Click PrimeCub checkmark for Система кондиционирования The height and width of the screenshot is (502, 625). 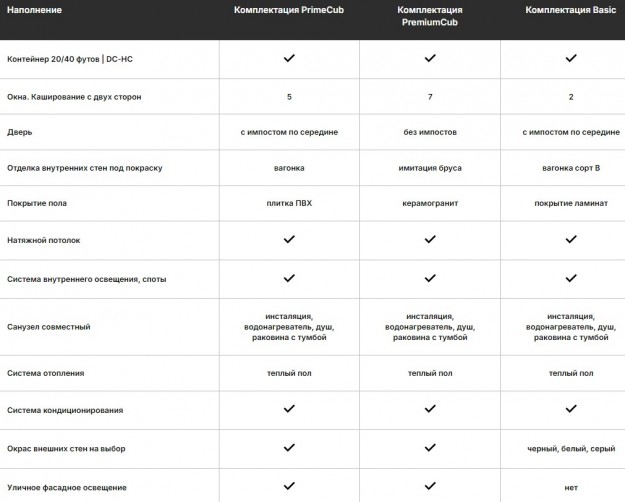(289, 409)
